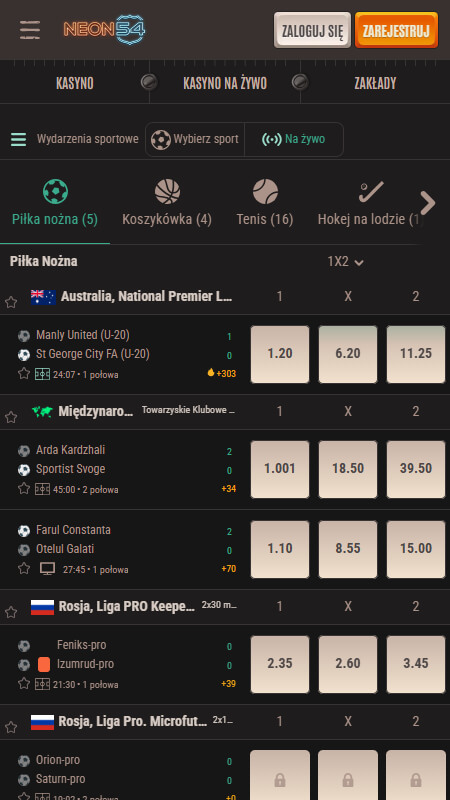450x800 pixels.
Task: Select the 1.20 odds for Manly United
Action: point(280,354)
